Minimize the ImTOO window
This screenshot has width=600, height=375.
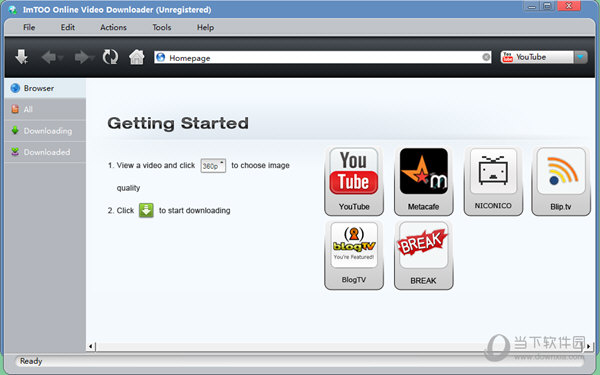coord(532,6)
